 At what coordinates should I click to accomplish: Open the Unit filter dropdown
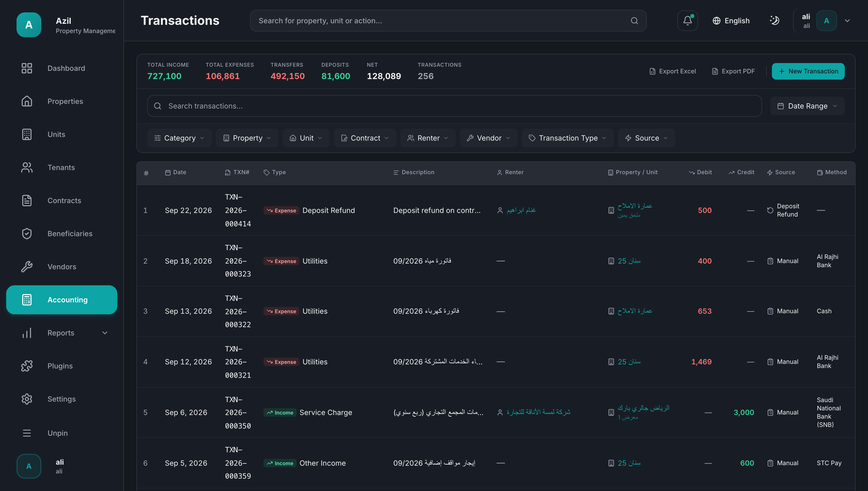coord(306,138)
